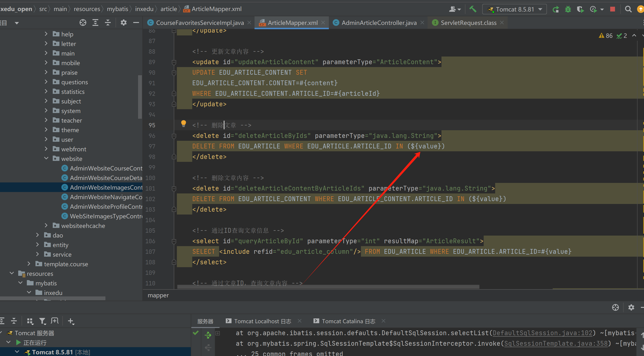Click the intention lightbulb on line 95
Screen dimensions: 644x356
pos(184,123)
